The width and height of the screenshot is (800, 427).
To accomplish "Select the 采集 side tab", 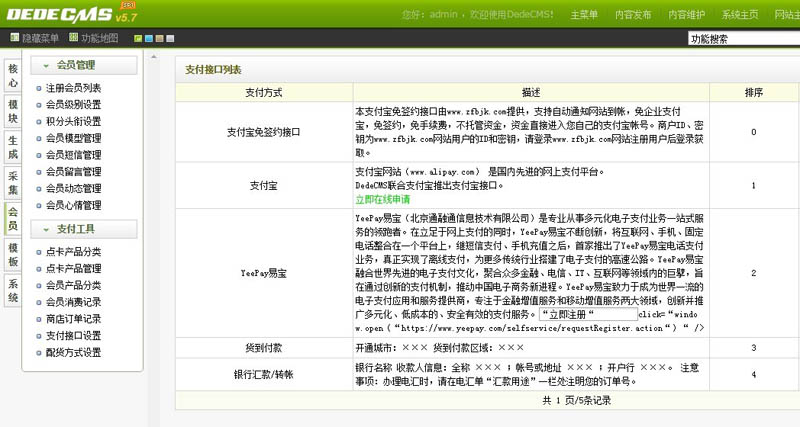I will click(13, 183).
